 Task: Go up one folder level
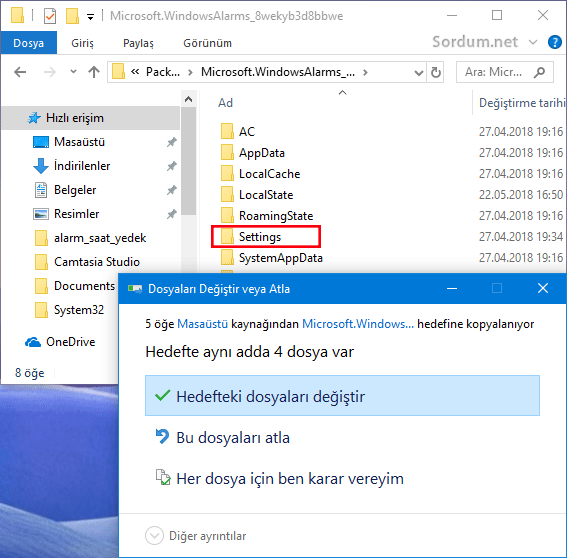94,72
